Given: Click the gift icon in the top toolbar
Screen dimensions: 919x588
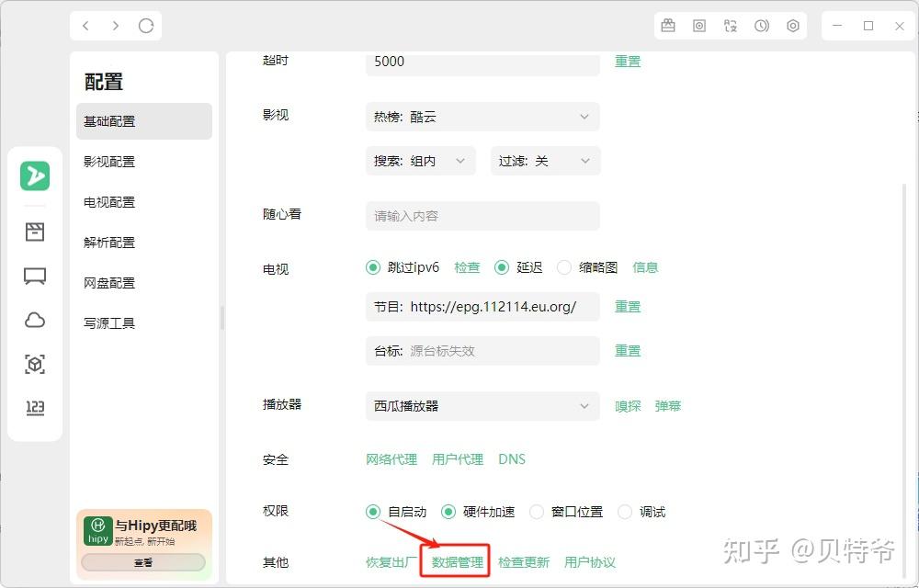Looking at the screenshot, I should point(668,26).
